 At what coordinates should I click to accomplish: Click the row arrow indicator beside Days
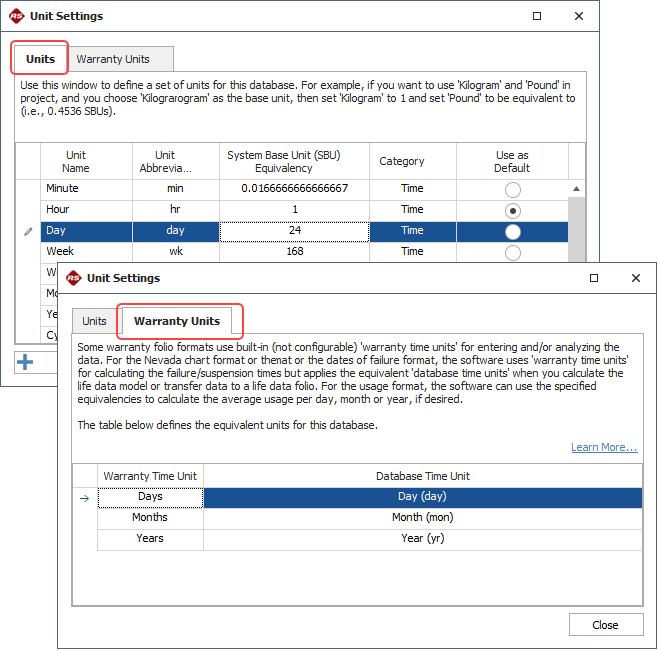pos(85,497)
